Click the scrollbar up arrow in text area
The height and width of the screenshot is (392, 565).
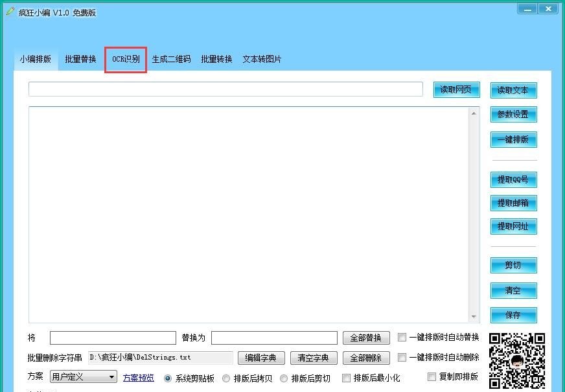[474, 113]
